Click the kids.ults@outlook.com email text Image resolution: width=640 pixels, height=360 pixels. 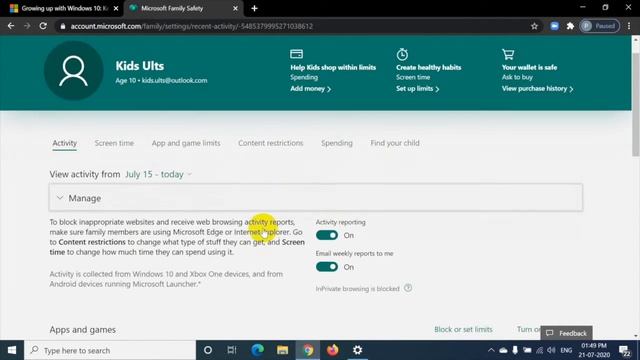(x=174, y=80)
